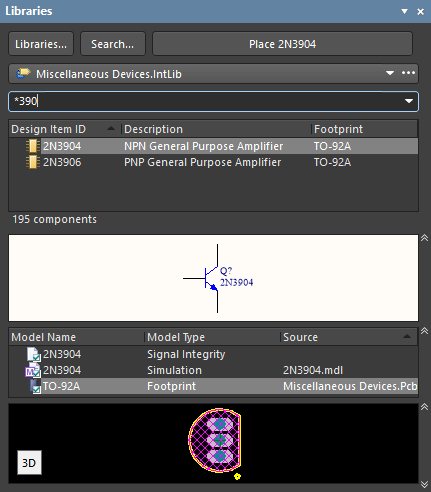The height and width of the screenshot is (492, 431).
Task: Click the Miscellaneous Devices library icon
Action: [x=23, y=73]
